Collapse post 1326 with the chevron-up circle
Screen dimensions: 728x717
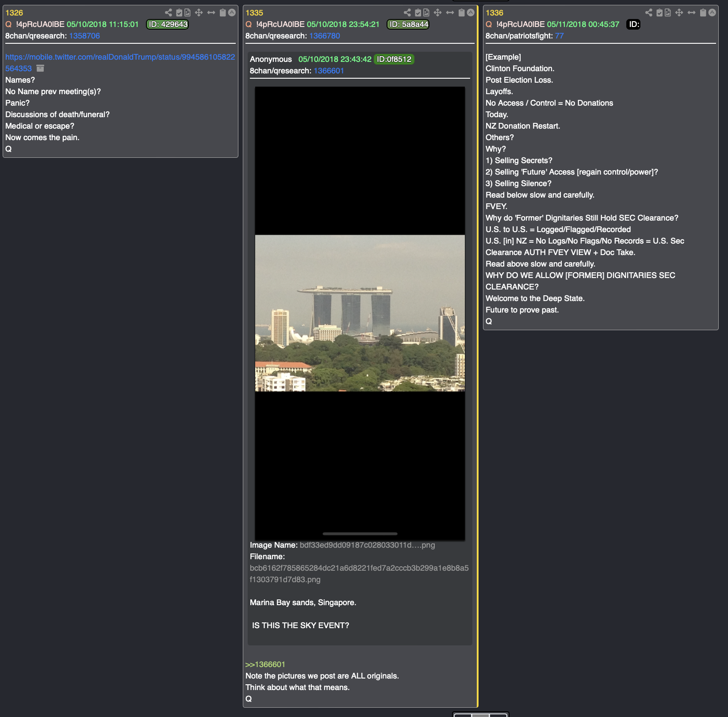point(232,13)
